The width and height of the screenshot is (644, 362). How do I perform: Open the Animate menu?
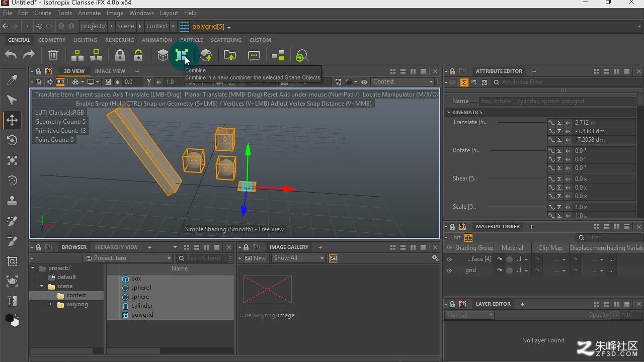pyautogui.click(x=89, y=13)
